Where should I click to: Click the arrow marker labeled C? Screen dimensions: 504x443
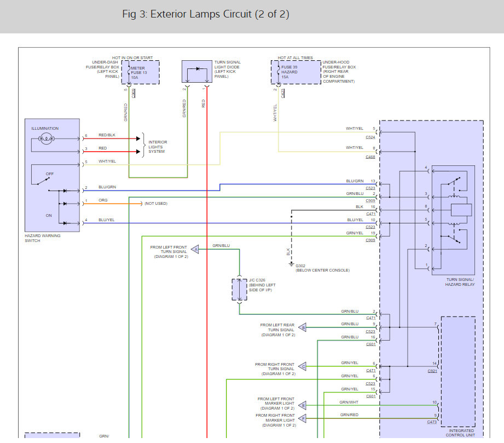303,366
